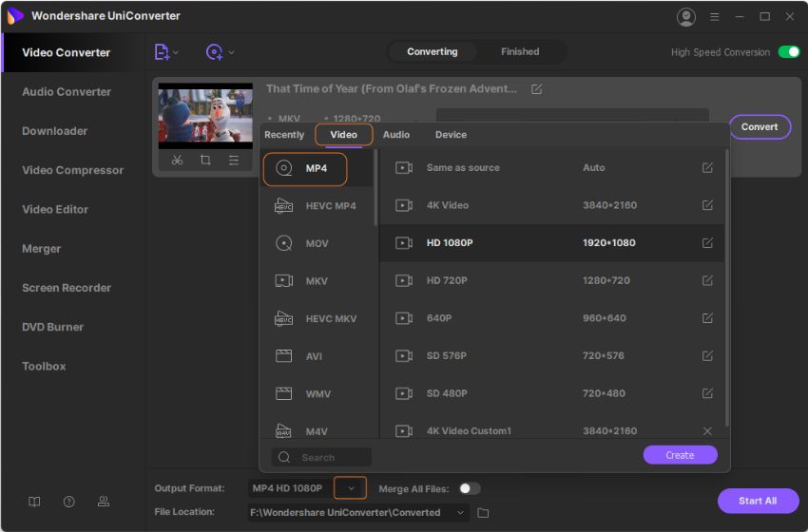Select the Recently tab
The height and width of the screenshot is (532, 808).
pyautogui.click(x=284, y=134)
